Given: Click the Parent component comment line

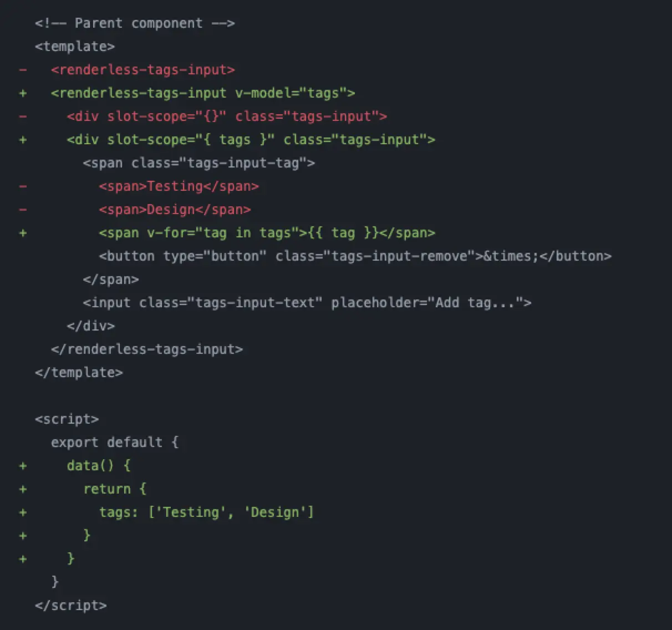Looking at the screenshot, I should coord(135,23).
